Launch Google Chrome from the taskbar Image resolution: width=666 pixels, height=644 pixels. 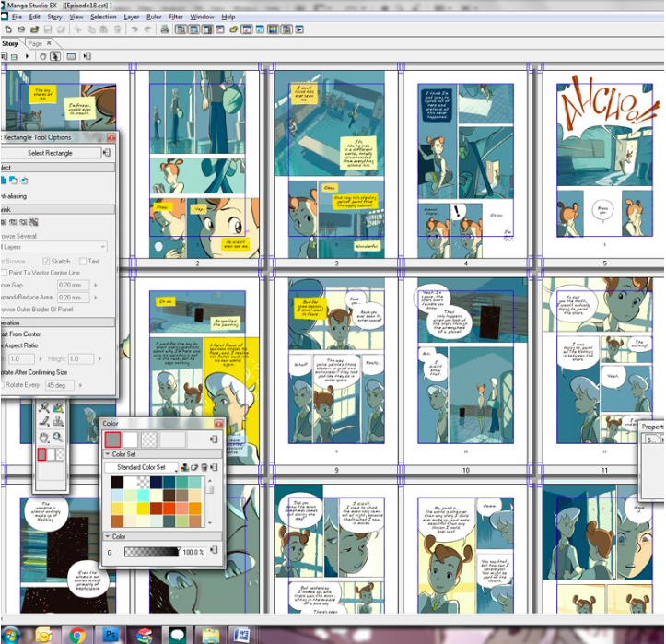click(x=77, y=634)
